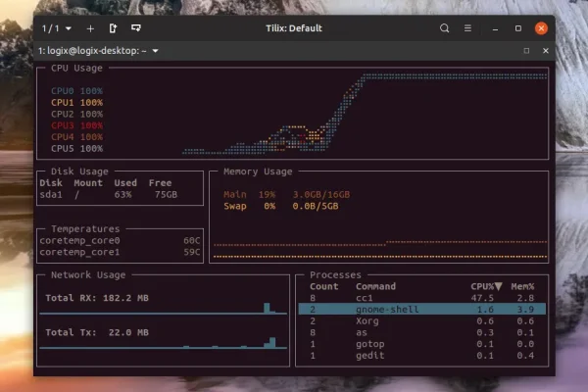Close the terminal pane with the X icon
The image size is (588, 392).
[546, 51]
